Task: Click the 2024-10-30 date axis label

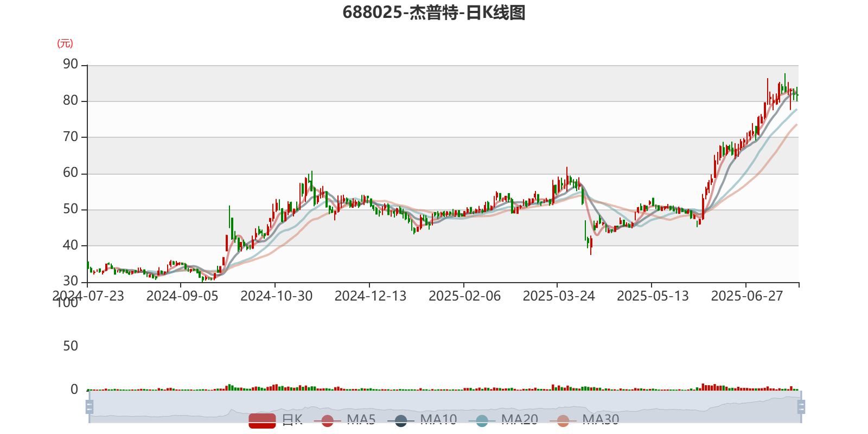Action: (277, 296)
